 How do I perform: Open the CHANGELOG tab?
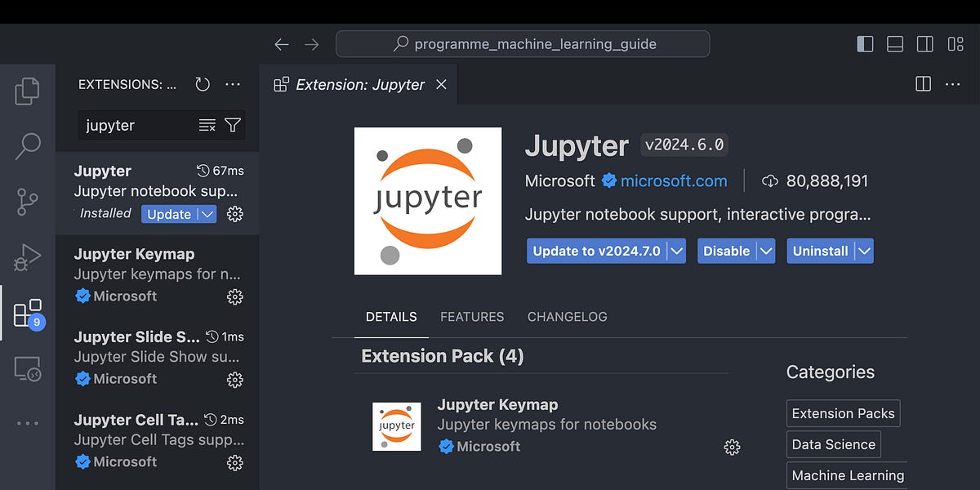(567, 317)
